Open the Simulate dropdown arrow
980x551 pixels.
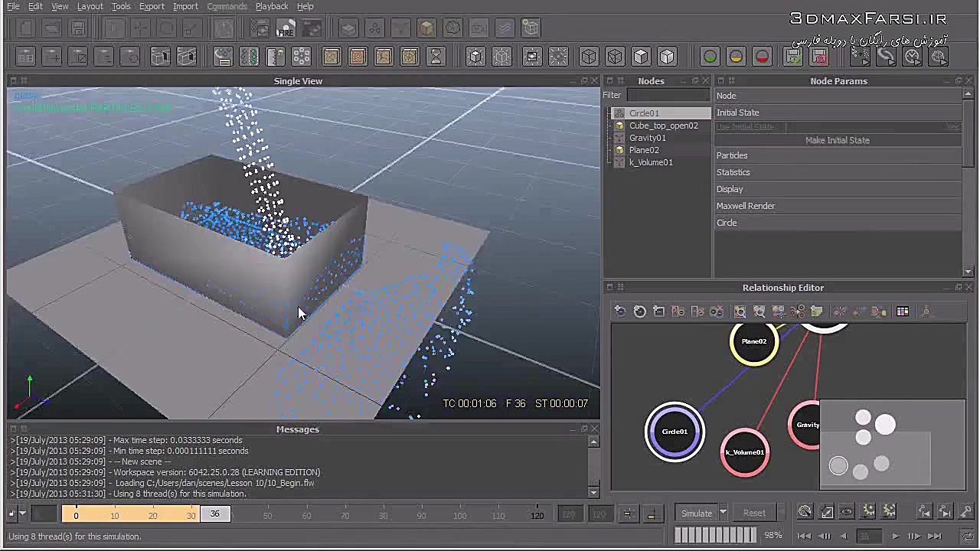pyautogui.click(x=723, y=513)
